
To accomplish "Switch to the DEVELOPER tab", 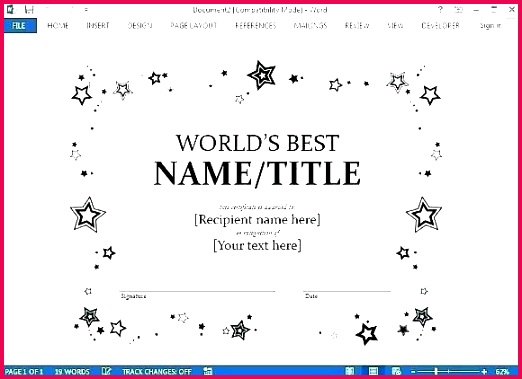I will coord(440,26).
